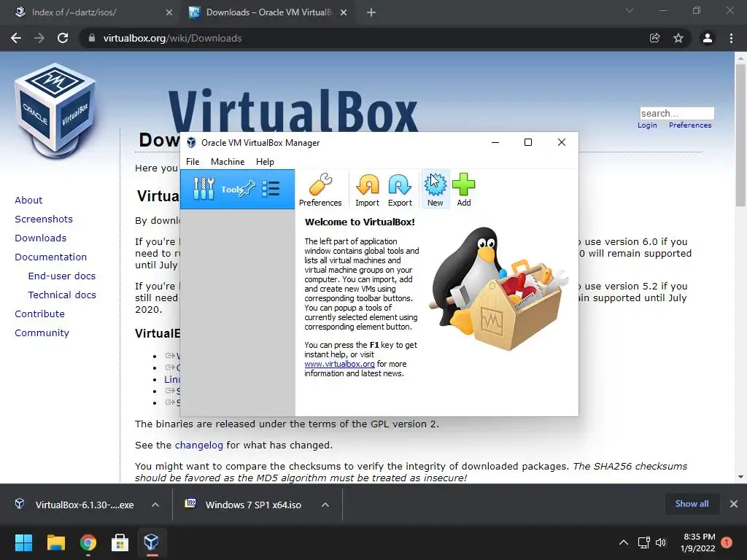Select the Tools entry in VirtualBox sidebar
Image resolution: width=747 pixels, height=560 pixels.
(x=237, y=189)
